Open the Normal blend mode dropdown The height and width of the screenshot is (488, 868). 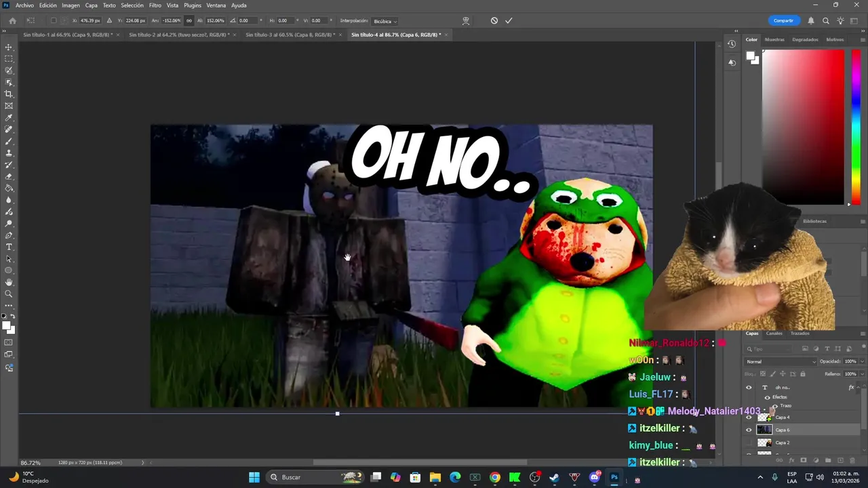pos(781,361)
